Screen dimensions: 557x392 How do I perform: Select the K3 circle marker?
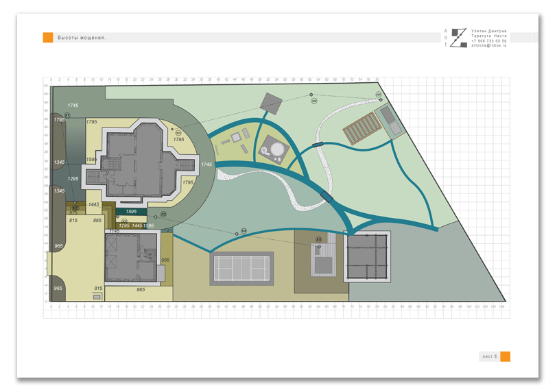tap(163, 215)
